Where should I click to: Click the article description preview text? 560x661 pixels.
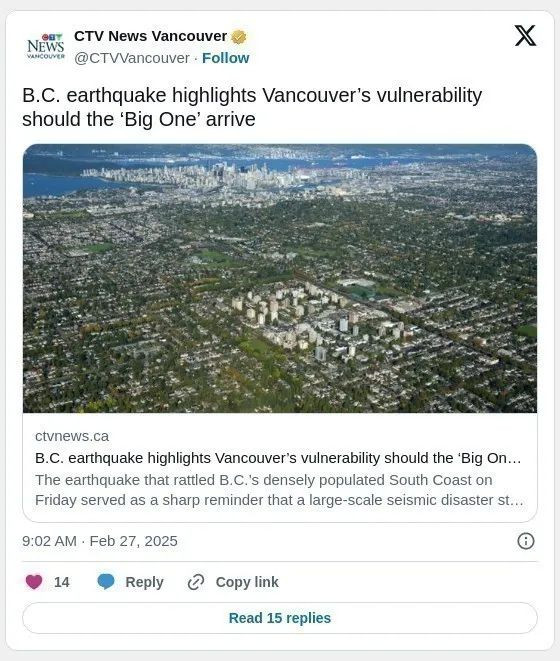(x=279, y=490)
